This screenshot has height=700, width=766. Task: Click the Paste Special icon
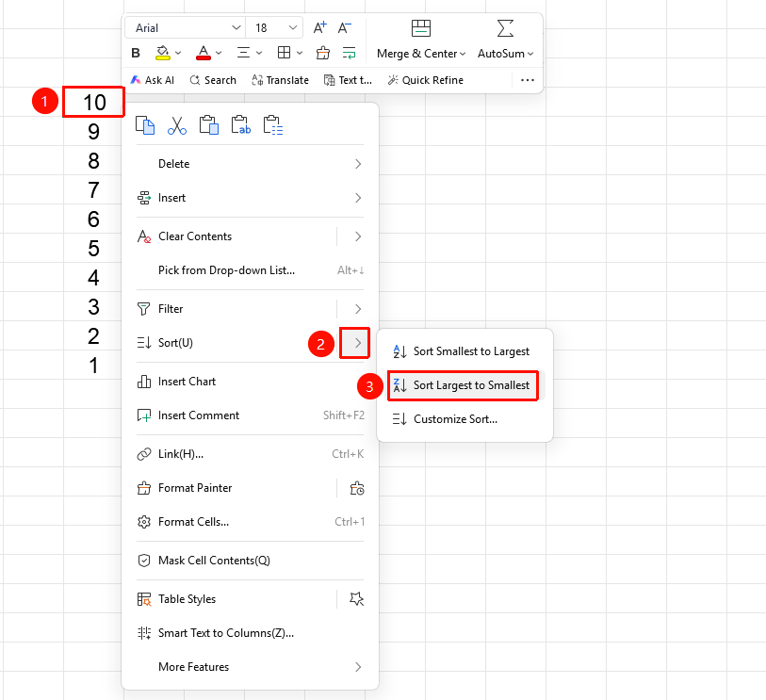coord(272,125)
